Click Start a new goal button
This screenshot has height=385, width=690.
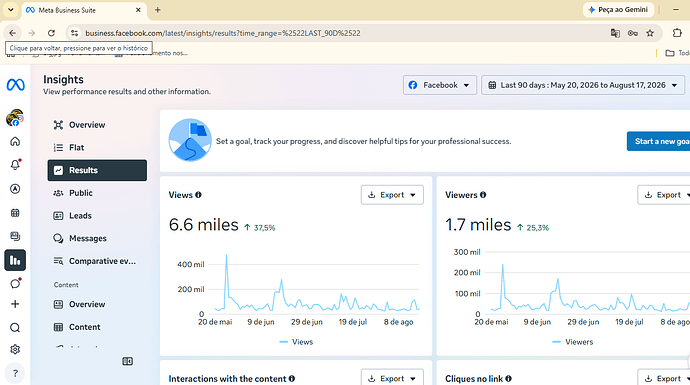pyautogui.click(x=658, y=141)
